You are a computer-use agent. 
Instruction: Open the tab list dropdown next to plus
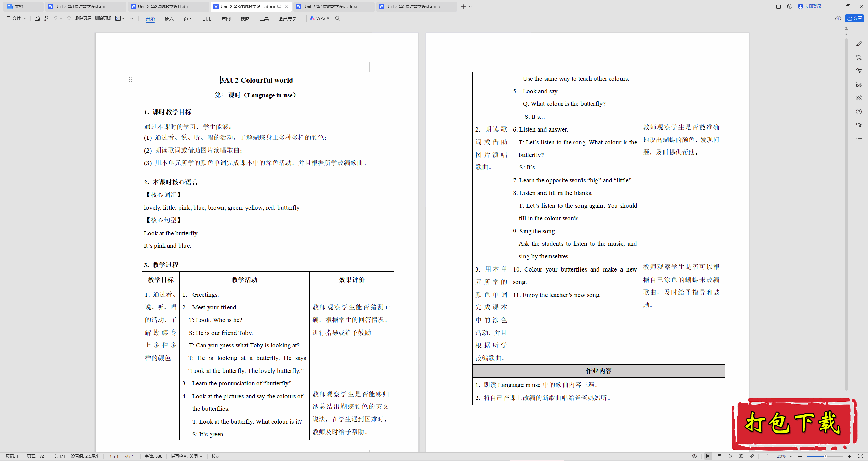(x=470, y=7)
